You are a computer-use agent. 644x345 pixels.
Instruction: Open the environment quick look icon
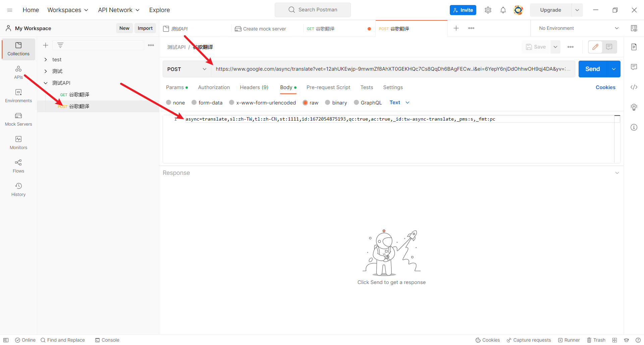click(634, 28)
